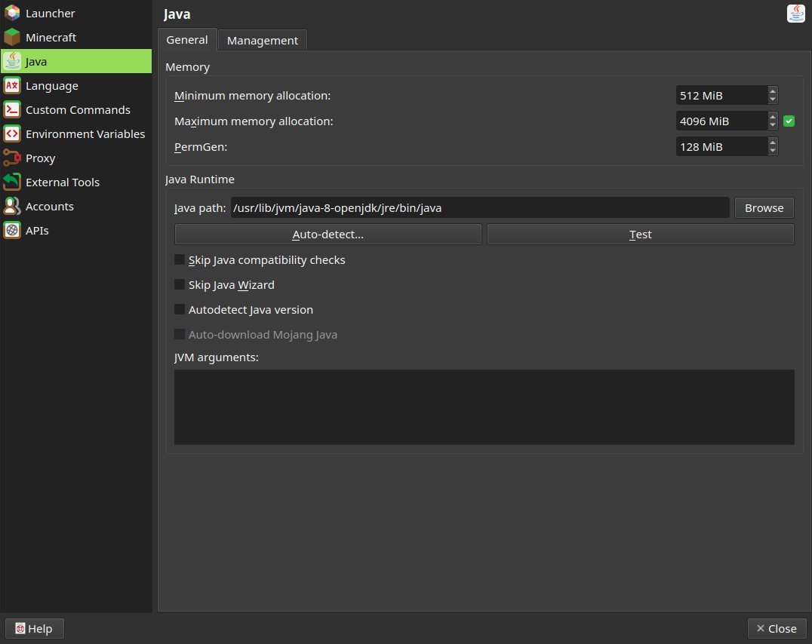812x644 pixels.
Task: Open the Accounts people icon
Action: (12, 206)
